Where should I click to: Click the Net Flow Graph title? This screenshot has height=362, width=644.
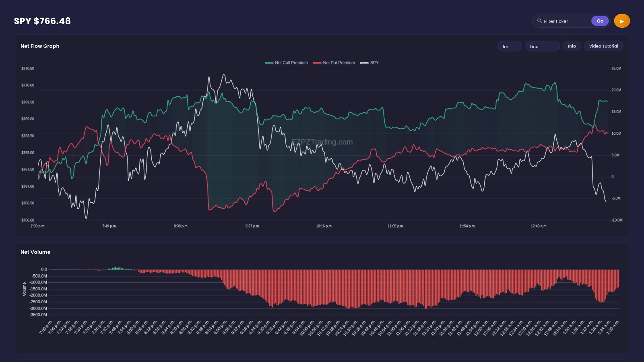pos(40,46)
